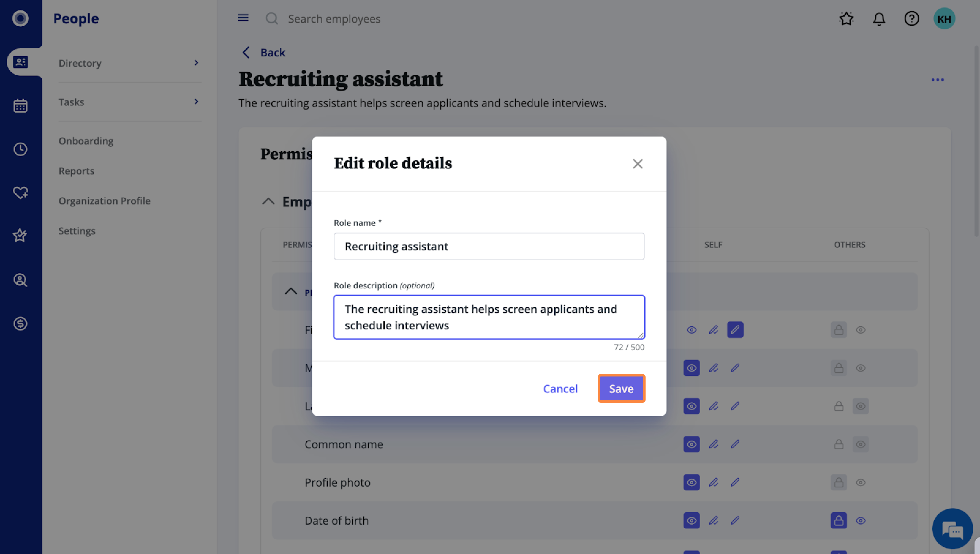Click the resize handle of description textarea
This screenshot has width=980, height=554.
(x=641, y=335)
